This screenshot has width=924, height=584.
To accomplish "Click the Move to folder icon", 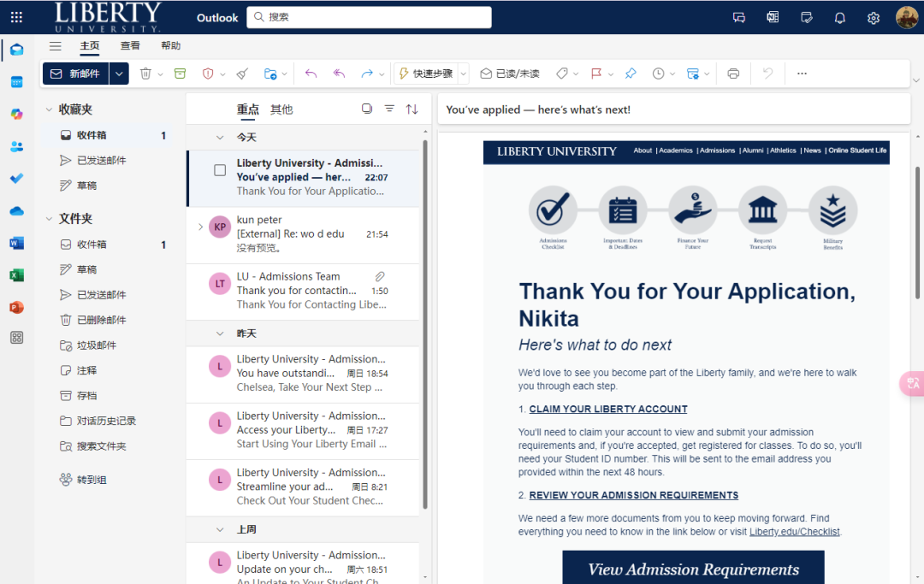I will click(270, 74).
